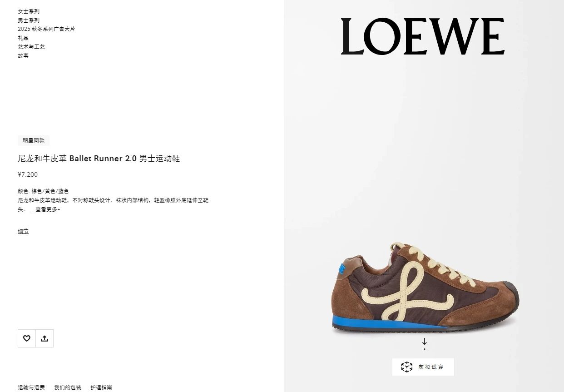The image size is (564, 392).
Task: Click the Ballet Runner 2.0 product title
Action: pyautogui.click(x=99, y=159)
